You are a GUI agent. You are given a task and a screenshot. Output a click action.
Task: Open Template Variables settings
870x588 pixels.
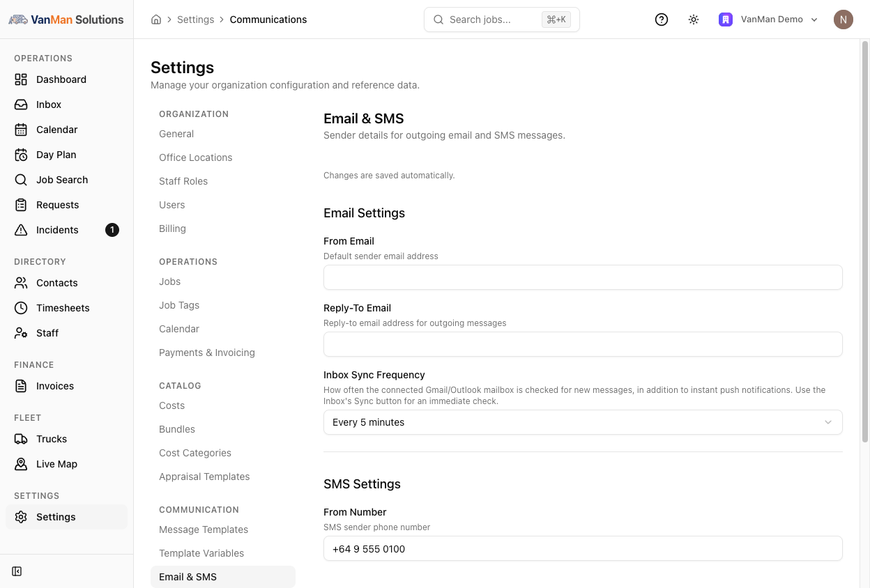[201, 553]
